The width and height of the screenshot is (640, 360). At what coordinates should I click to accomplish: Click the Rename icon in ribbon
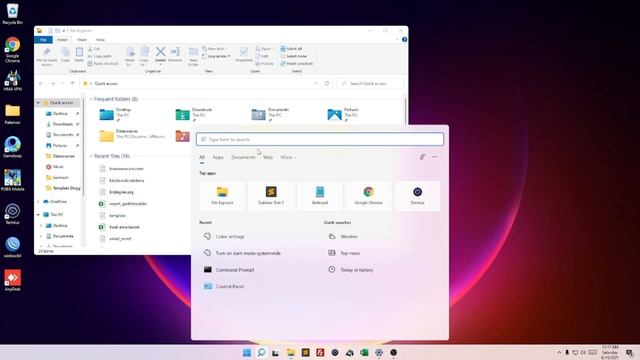click(x=175, y=54)
